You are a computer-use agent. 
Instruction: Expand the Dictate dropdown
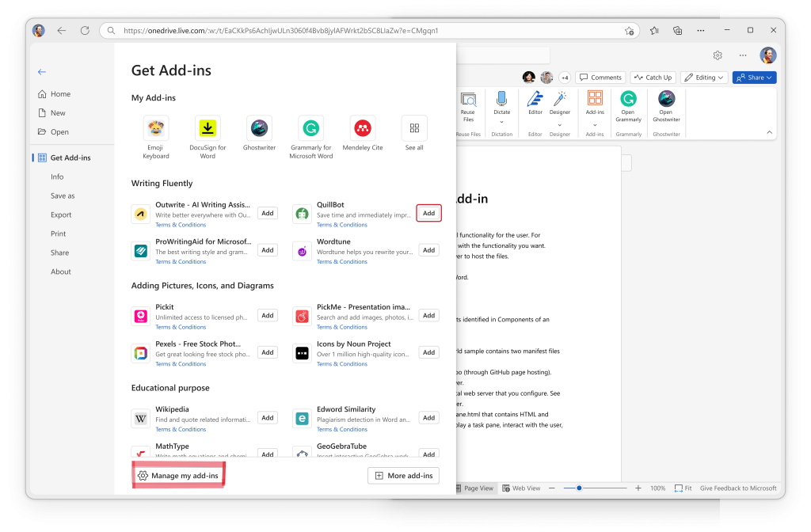point(501,123)
